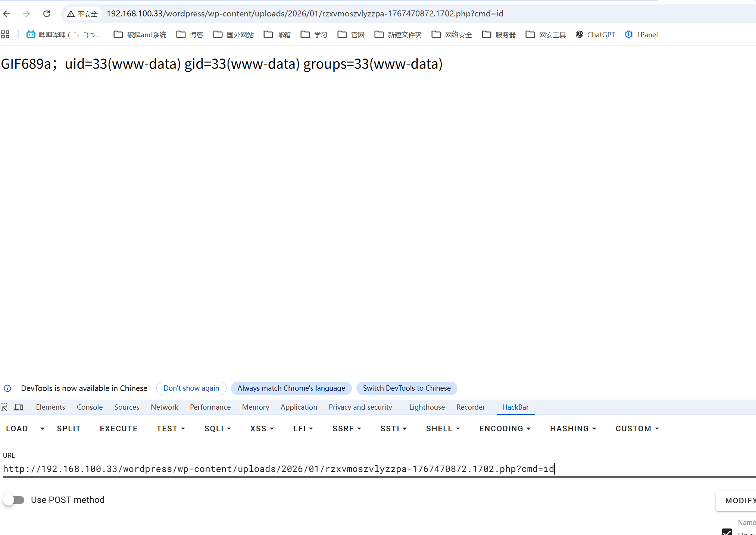Expand the SQLI dropdown menu
This screenshot has height=535, width=756.
click(x=218, y=429)
